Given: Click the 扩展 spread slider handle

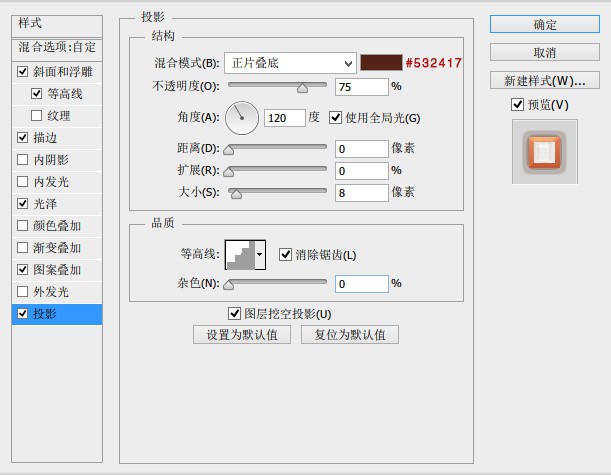Looking at the screenshot, I should point(229,172).
